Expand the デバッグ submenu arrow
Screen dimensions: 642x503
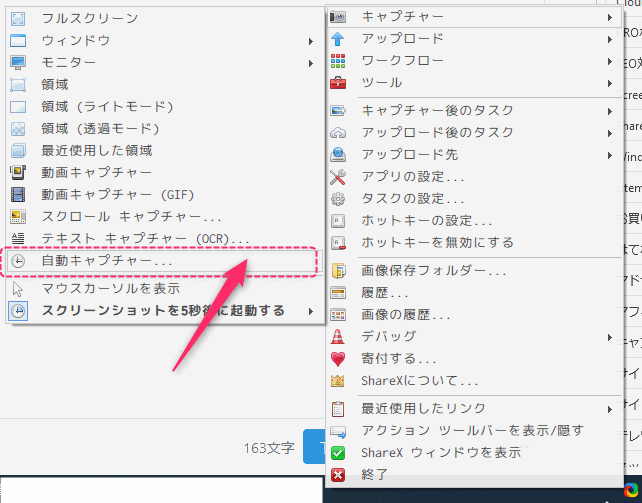[x=610, y=338]
